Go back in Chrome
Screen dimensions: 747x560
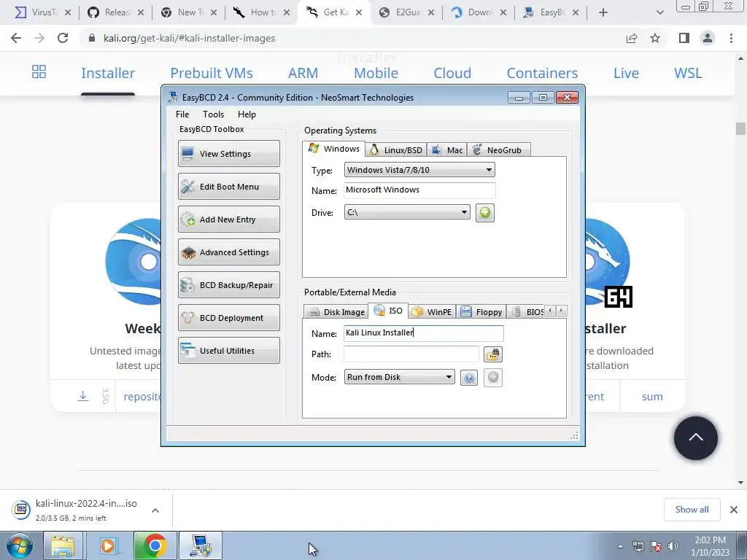(16, 38)
